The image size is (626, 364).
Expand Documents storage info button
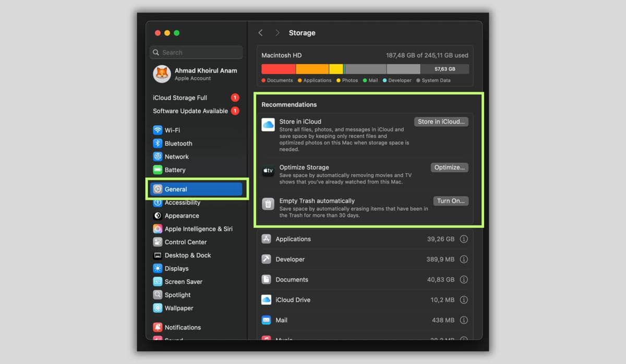pyautogui.click(x=463, y=280)
